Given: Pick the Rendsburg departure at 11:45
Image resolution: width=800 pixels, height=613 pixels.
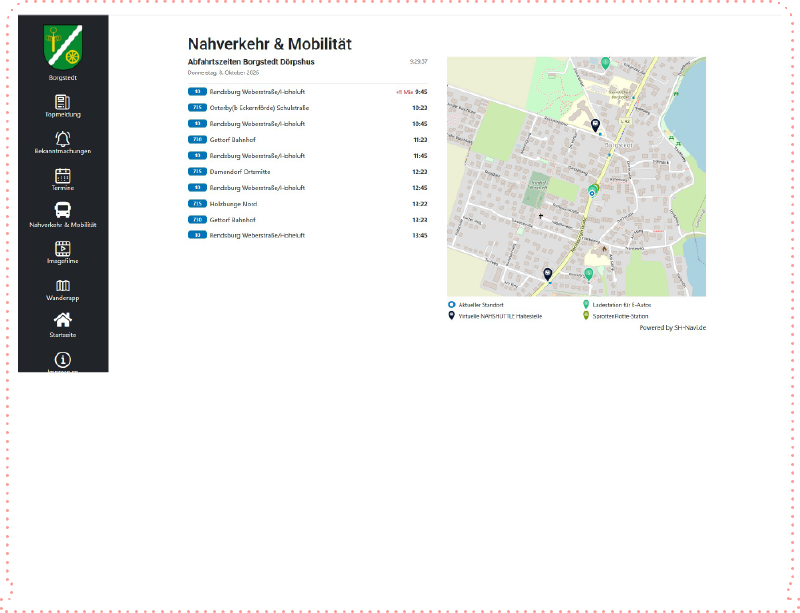Looking at the screenshot, I should (x=308, y=156).
